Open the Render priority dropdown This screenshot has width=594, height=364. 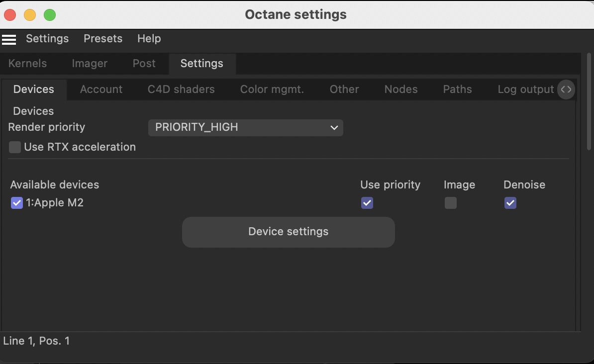[x=246, y=127]
